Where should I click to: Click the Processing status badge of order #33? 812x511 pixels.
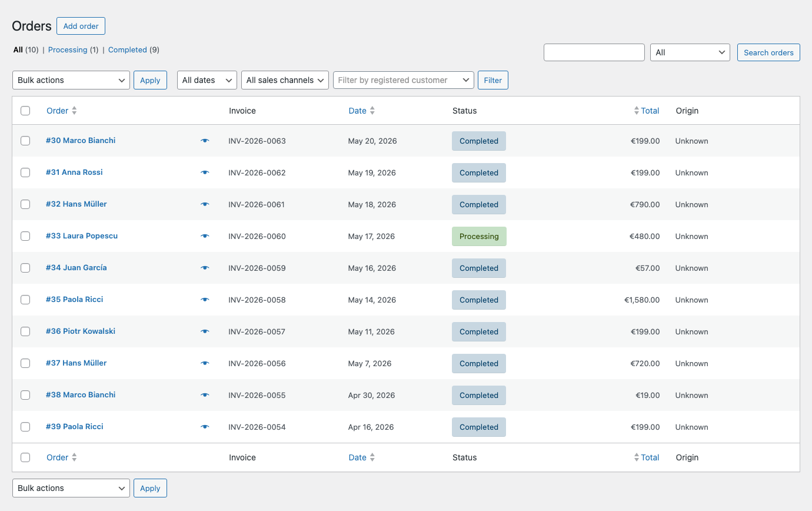point(479,236)
